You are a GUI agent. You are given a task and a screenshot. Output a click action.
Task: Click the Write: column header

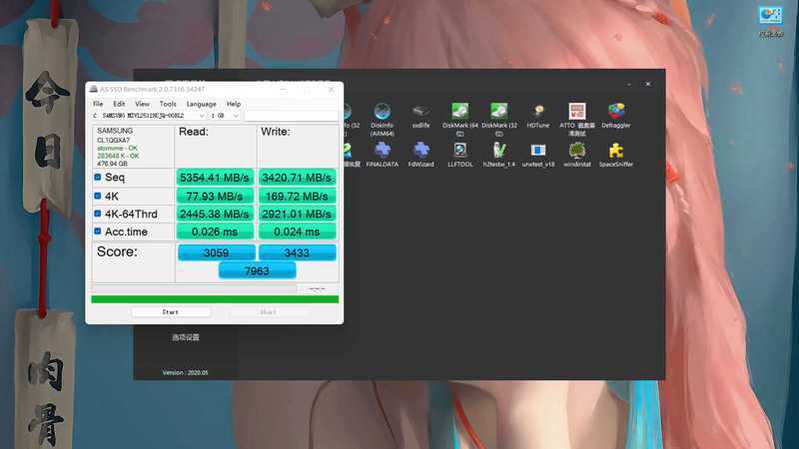(x=276, y=131)
